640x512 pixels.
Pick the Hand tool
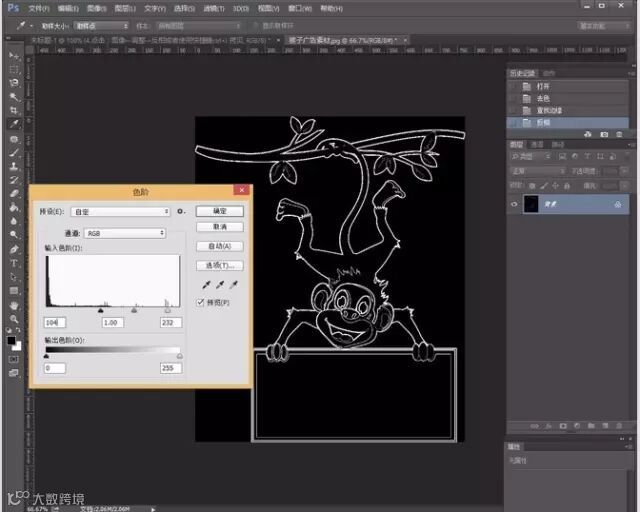pos(14,305)
